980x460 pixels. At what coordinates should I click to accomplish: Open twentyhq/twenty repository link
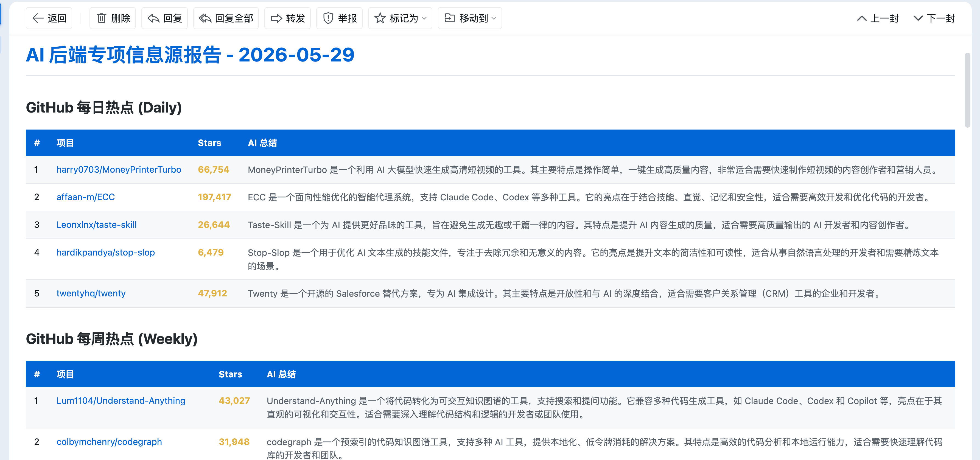[91, 293]
